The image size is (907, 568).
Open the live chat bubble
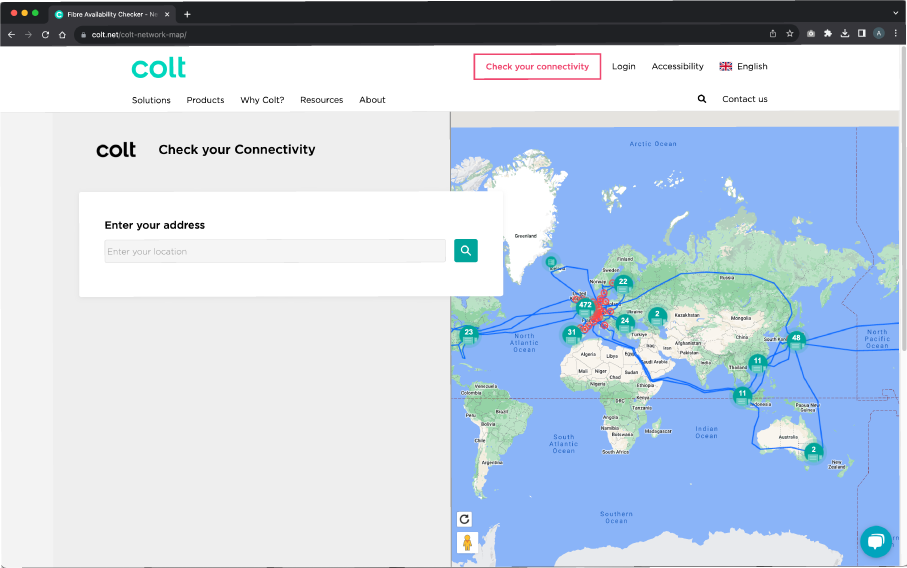click(x=875, y=541)
